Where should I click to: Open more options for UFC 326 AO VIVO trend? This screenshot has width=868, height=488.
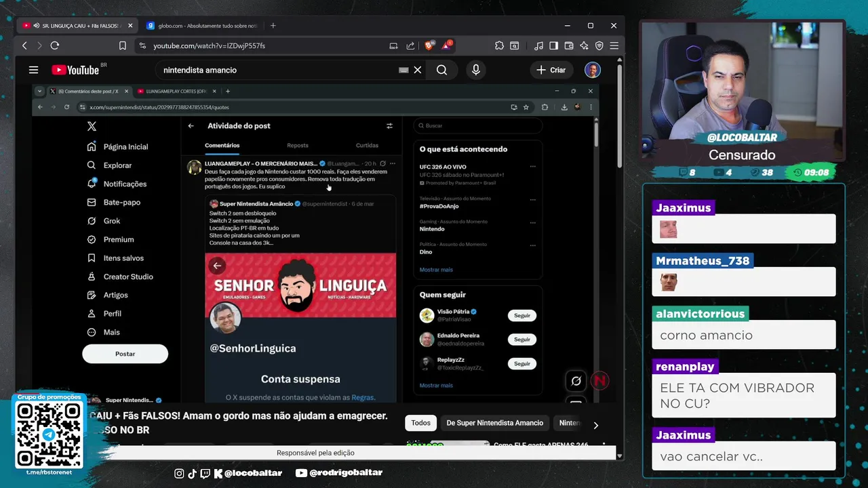point(532,167)
